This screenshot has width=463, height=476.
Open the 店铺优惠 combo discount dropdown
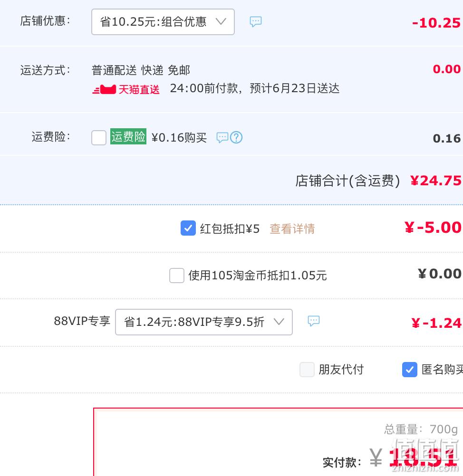tap(163, 22)
